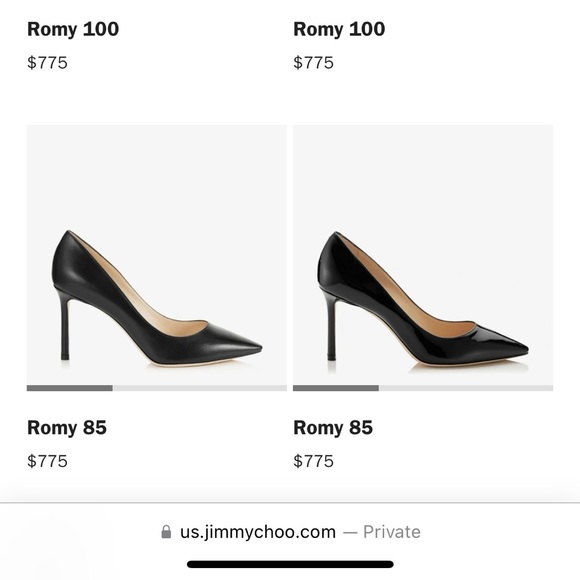Select the left Romy 85 product name
Viewport: 580px width, 580px height.
[x=67, y=428]
